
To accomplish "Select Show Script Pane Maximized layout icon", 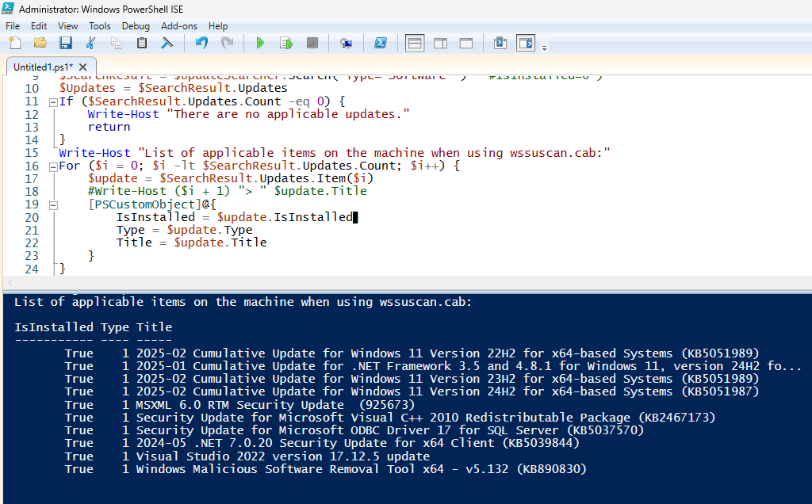I will click(x=466, y=43).
